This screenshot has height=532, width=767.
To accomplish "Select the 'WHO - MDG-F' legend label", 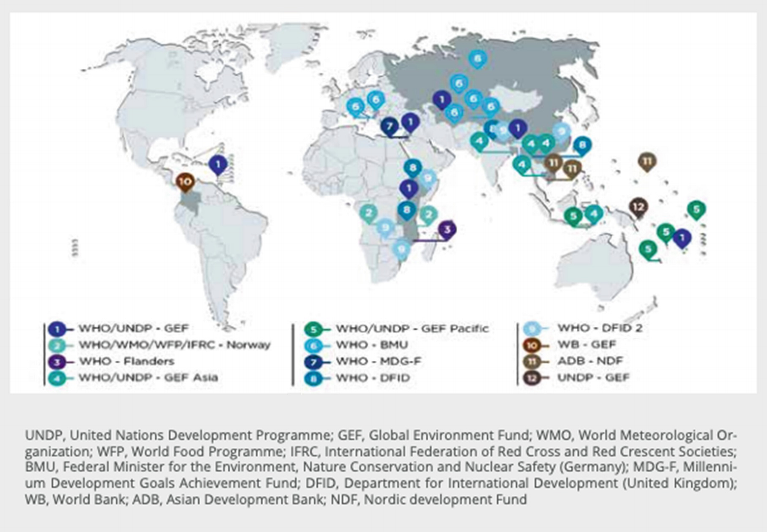I will coord(378,361).
